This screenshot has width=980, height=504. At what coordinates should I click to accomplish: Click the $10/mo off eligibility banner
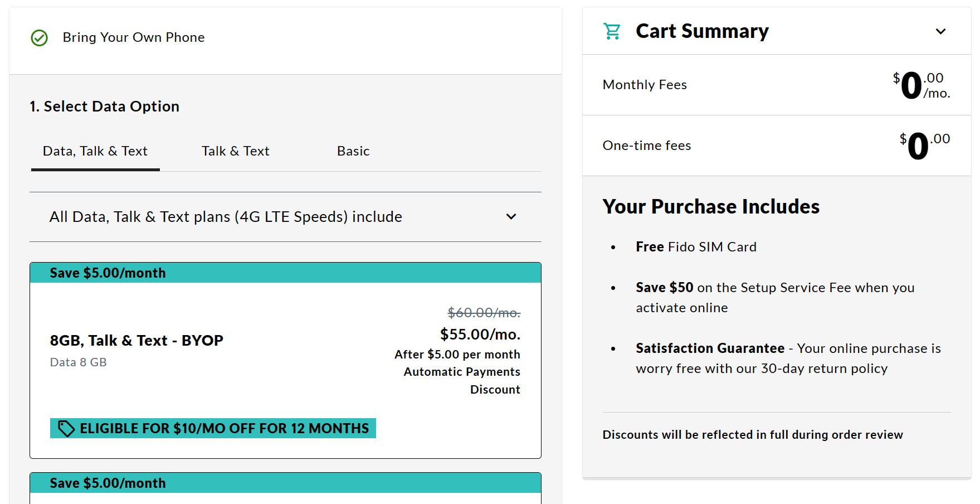coord(223,428)
